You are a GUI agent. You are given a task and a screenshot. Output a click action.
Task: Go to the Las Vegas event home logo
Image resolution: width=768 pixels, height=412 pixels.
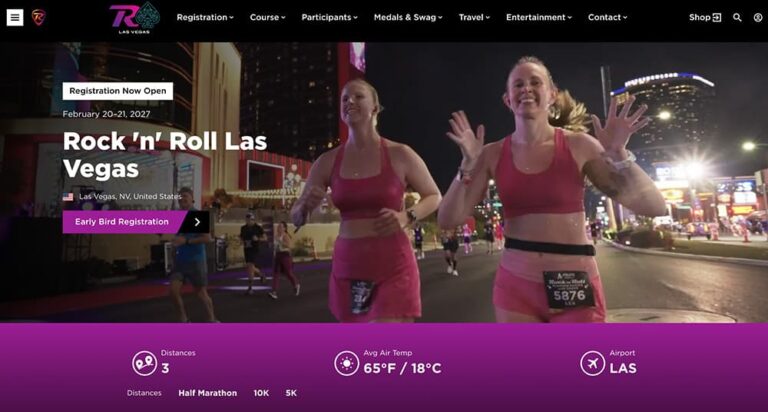point(135,18)
